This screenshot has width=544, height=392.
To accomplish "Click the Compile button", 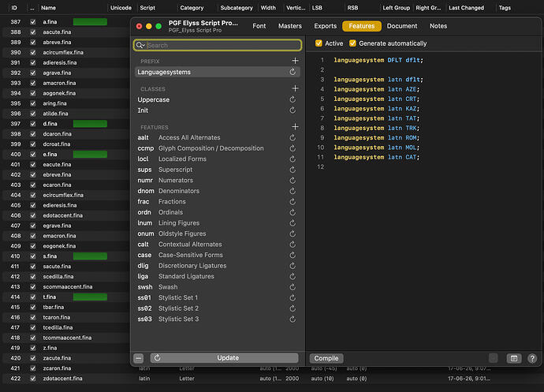I will tap(326, 358).
